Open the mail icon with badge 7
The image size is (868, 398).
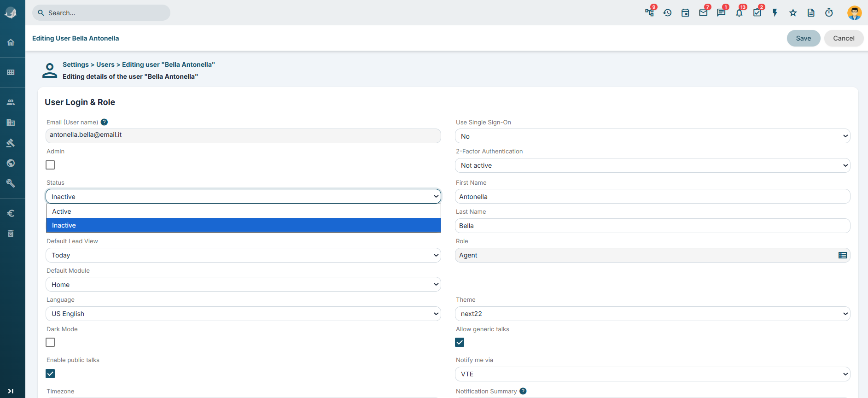click(x=704, y=13)
